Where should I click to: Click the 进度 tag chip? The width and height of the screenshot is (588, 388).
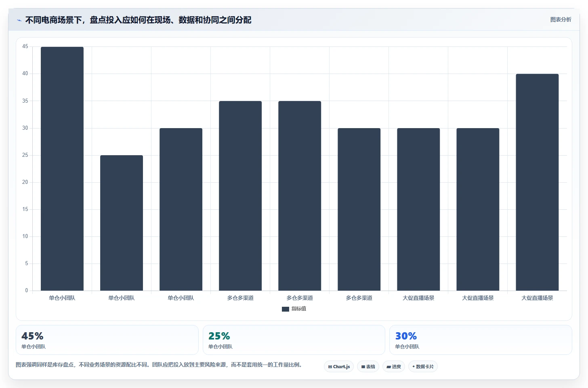393,367
